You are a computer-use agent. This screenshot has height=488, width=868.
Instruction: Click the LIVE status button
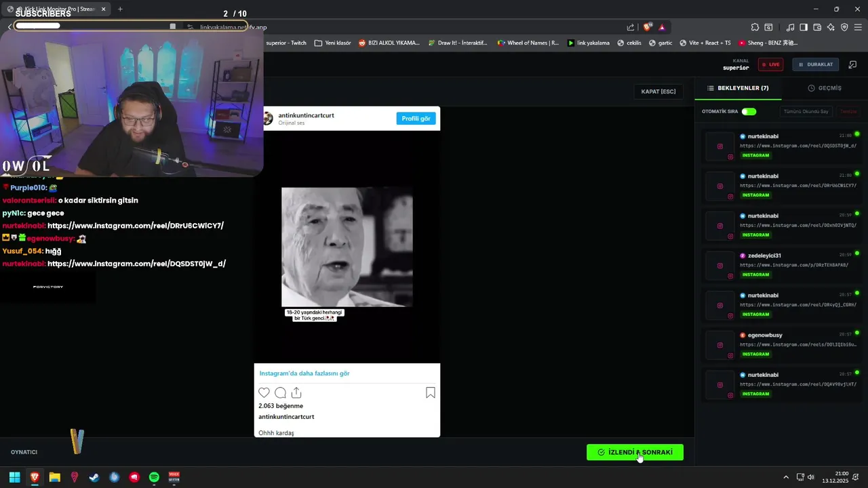click(770, 64)
